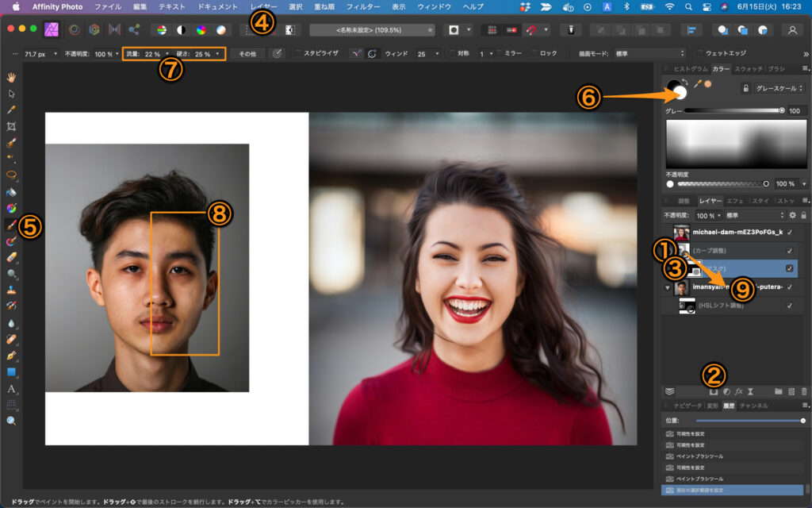This screenshot has height=508, width=812.
Task: Enable the Wet Edges checkbox
Action: click(x=699, y=54)
